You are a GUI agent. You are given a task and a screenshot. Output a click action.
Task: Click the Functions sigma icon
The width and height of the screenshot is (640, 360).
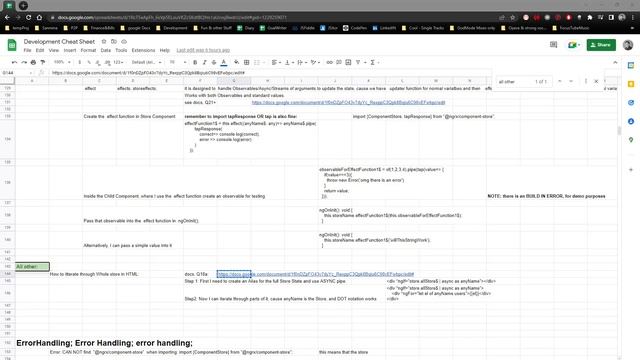(374, 62)
